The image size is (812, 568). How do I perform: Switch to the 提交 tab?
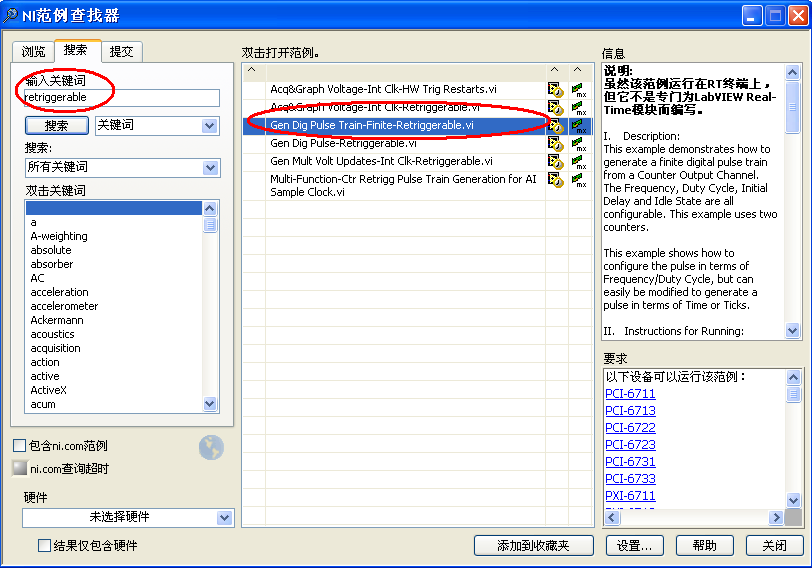coord(122,52)
